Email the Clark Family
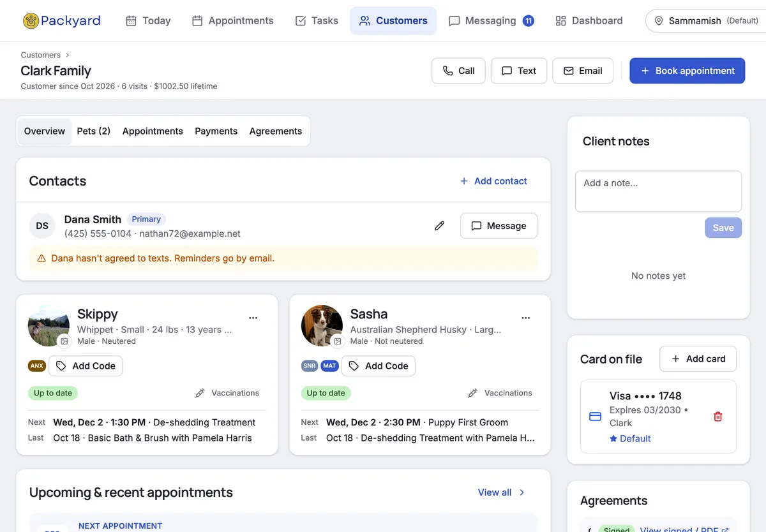The image size is (766, 532). [x=583, y=71]
